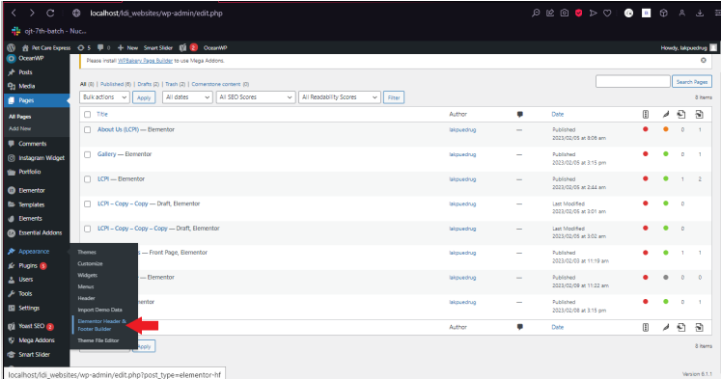Open Menus in Appearance submenu

86,286
